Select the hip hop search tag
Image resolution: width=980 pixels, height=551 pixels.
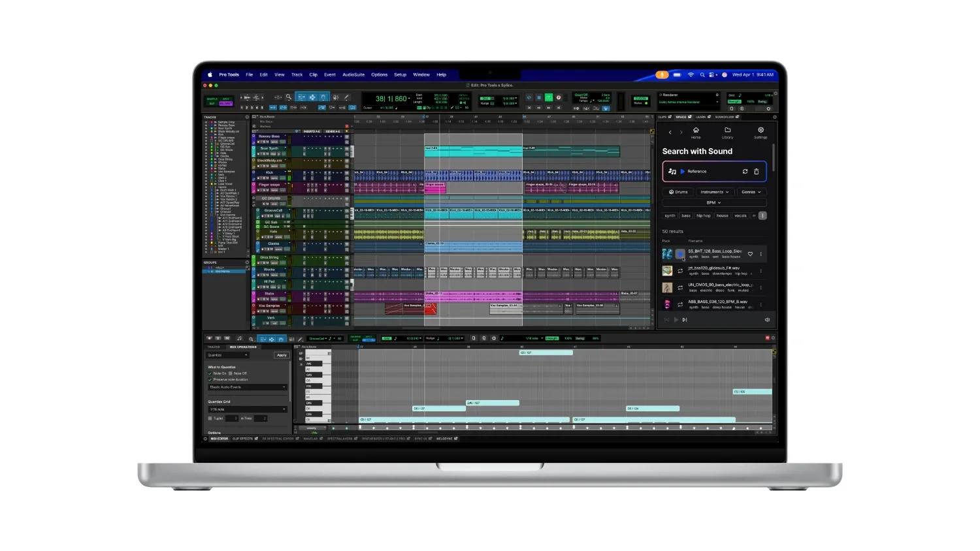pos(703,215)
